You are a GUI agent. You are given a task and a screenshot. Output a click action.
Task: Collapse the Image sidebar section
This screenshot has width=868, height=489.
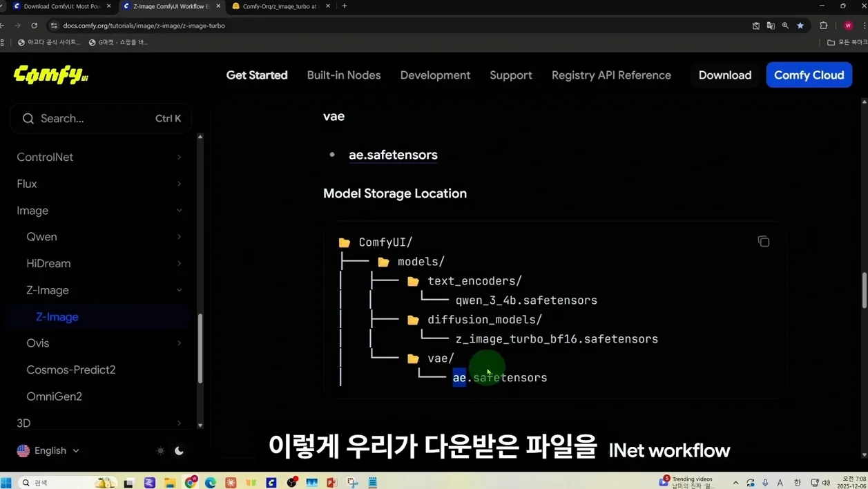pos(101,210)
